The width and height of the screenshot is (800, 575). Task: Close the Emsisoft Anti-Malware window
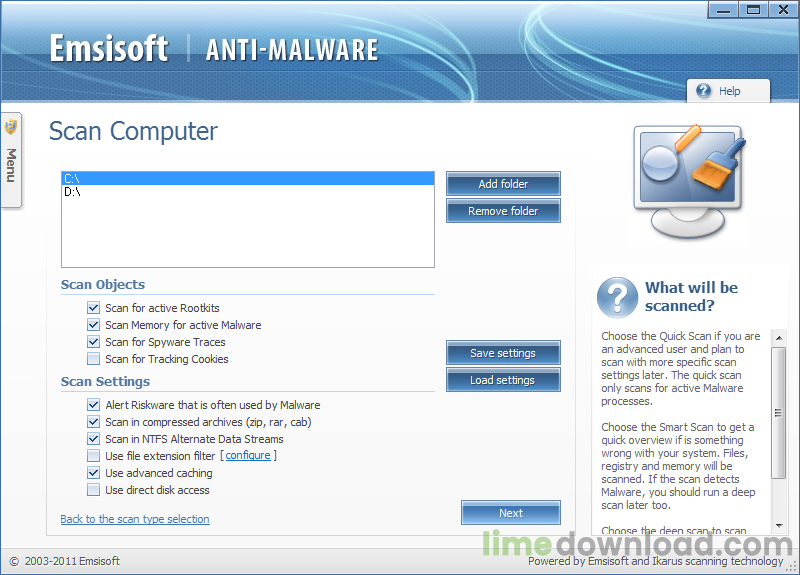click(x=783, y=10)
